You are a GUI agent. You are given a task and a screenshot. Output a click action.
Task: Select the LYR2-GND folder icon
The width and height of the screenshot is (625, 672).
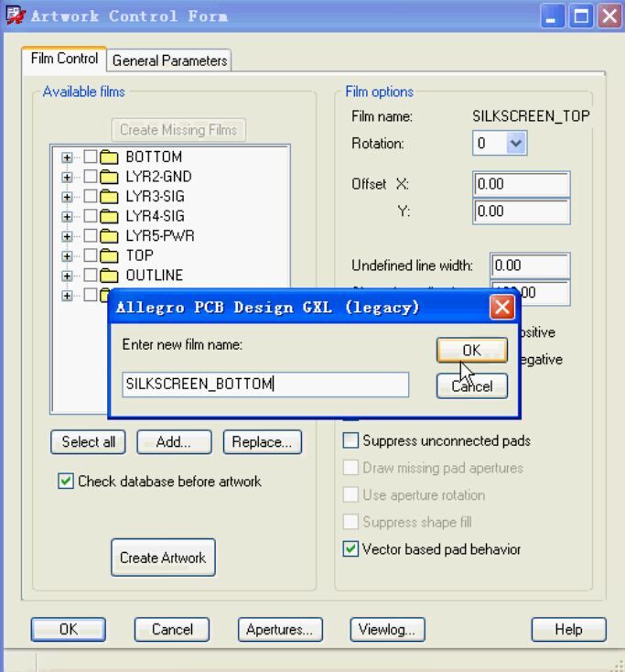pos(109,177)
